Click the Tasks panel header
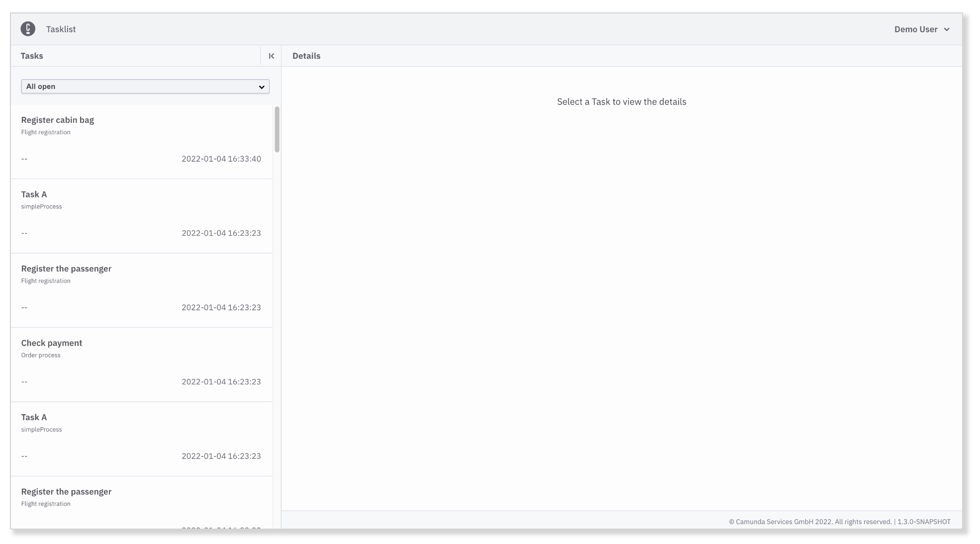This screenshot has height=544, width=980. pyautogui.click(x=32, y=56)
